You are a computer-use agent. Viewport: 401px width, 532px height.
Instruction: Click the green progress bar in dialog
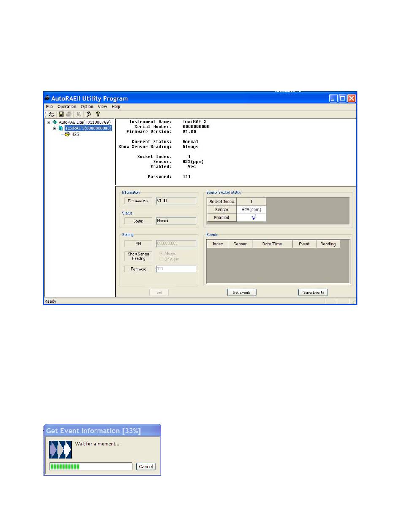pyautogui.click(x=91, y=467)
